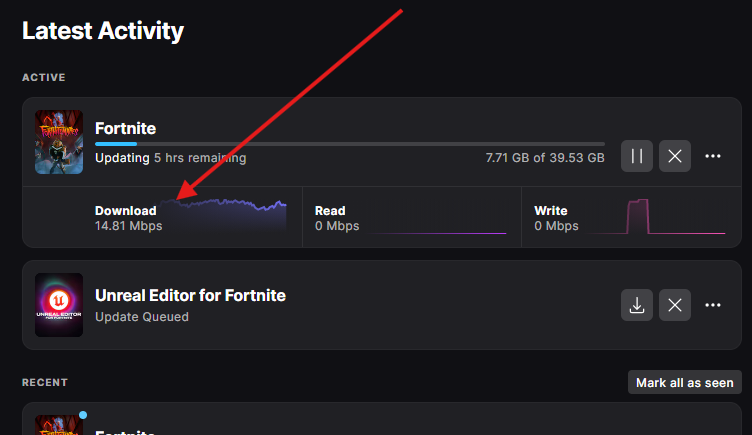Click the Fortnite title in Active section

(125, 129)
